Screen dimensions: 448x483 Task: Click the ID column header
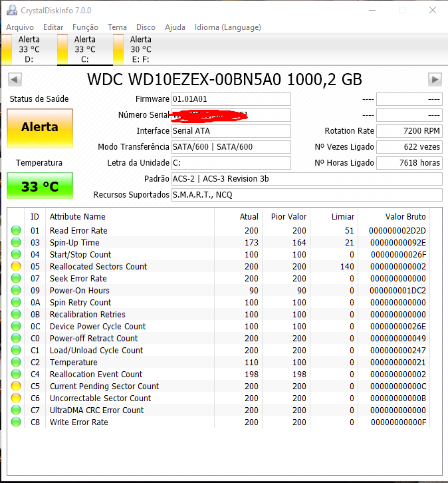coord(35,216)
